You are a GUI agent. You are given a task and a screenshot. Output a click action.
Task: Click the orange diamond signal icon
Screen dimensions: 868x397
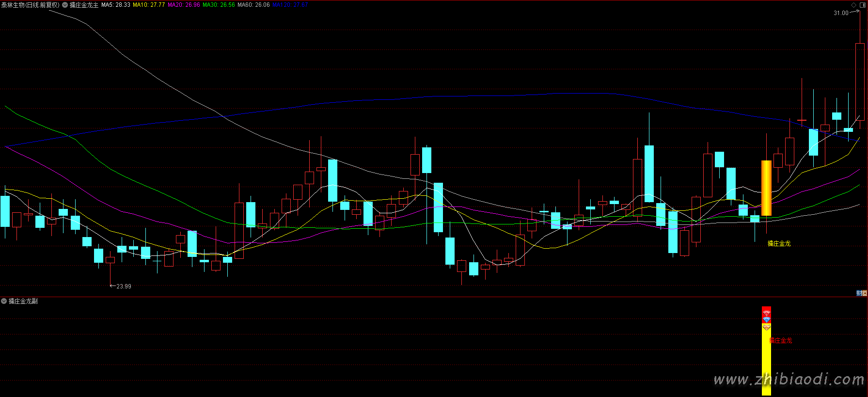[766, 327]
